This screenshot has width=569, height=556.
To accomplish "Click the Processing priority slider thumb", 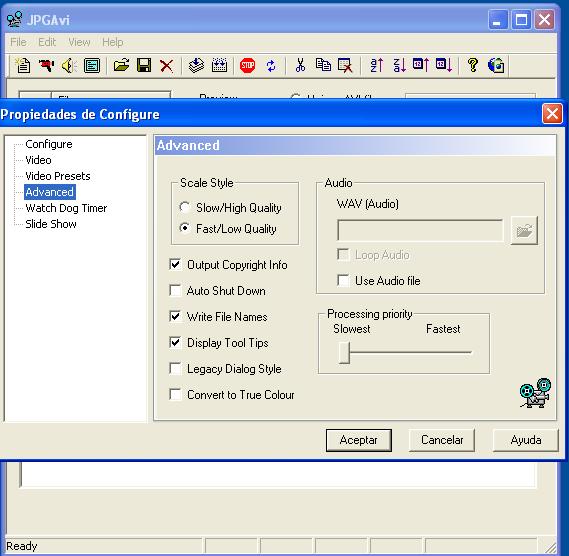I will pos(344,352).
